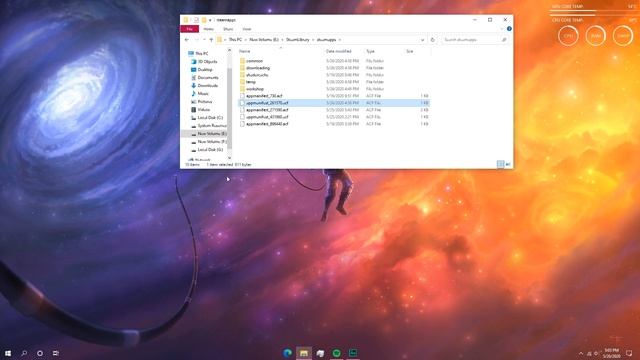The height and width of the screenshot is (360, 640).
Task: Select Pictures in navigation pane
Action: coord(204,102)
